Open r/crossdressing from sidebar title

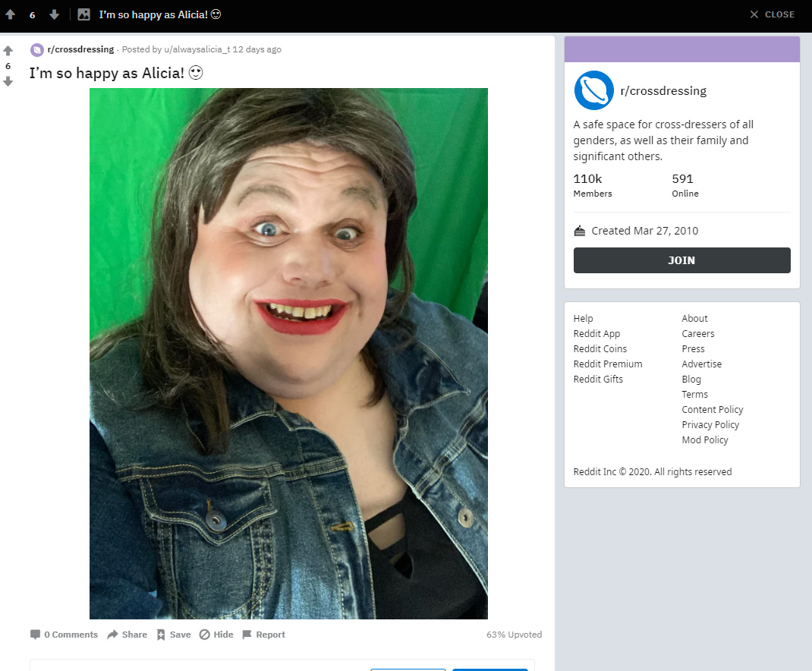pyautogui.click(x=663, y=90)
